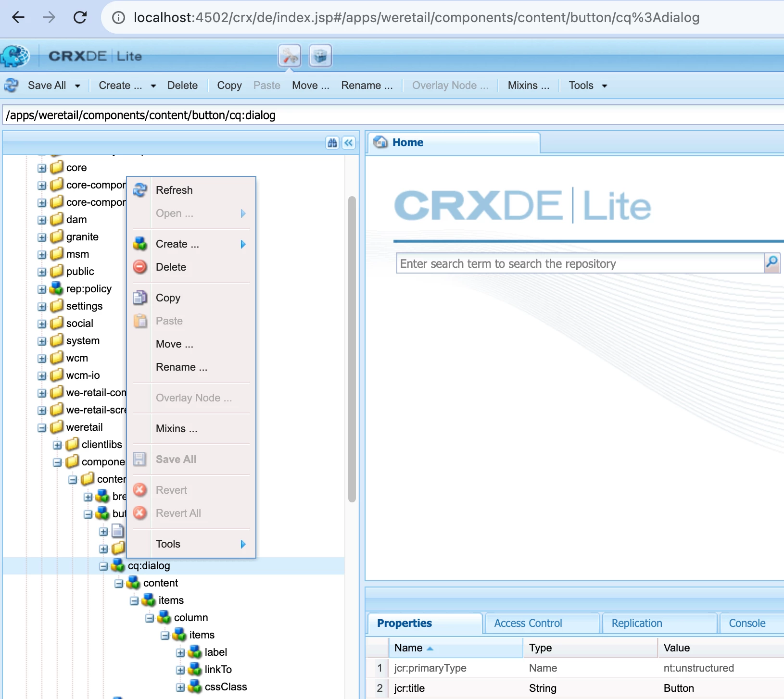Collapse tree panel with double-chevron icon
The width and height of the screenshot is (784, 699).
[x=349, y=143]
